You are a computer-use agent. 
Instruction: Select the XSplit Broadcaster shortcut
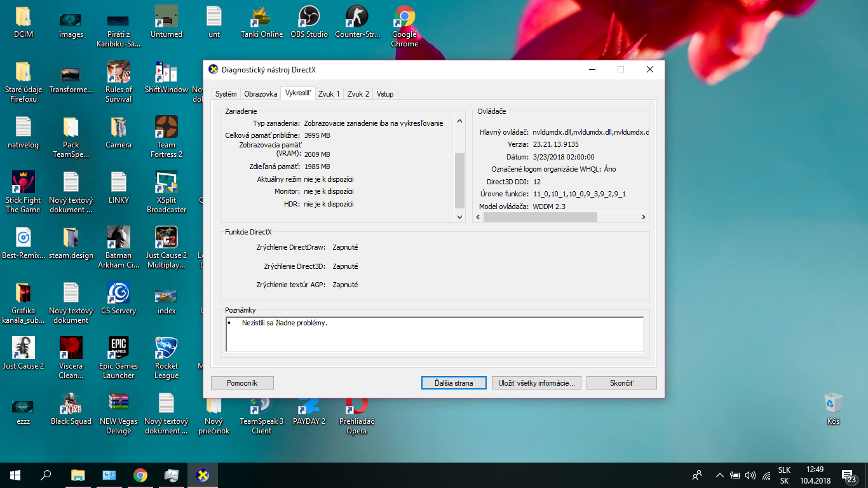166,192
